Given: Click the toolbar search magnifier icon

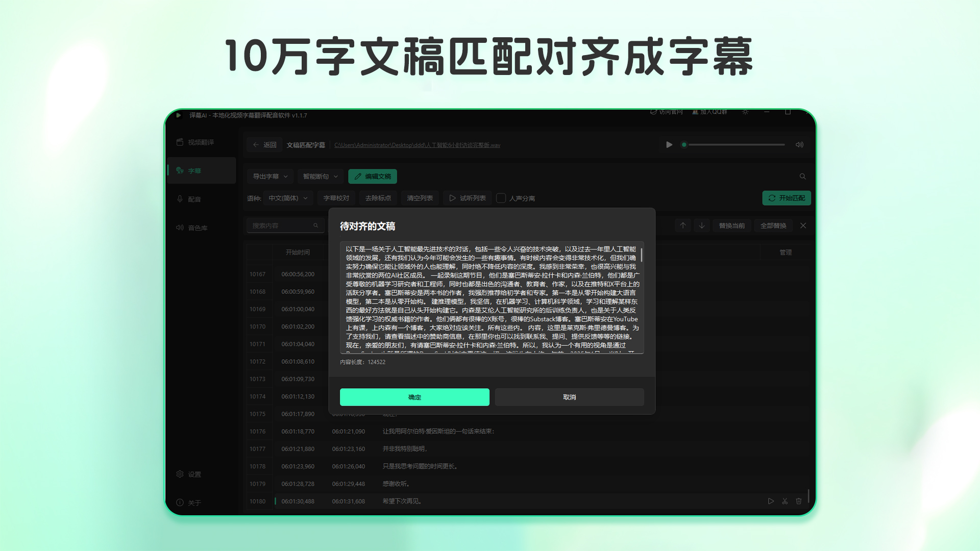Looking at the screenshot, I should (803, 177).
